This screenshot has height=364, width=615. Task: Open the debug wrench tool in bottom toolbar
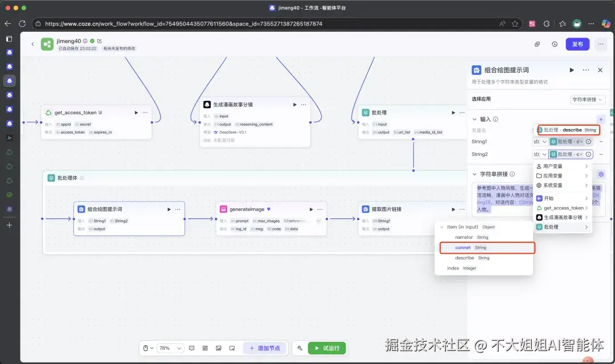point(300,348)
